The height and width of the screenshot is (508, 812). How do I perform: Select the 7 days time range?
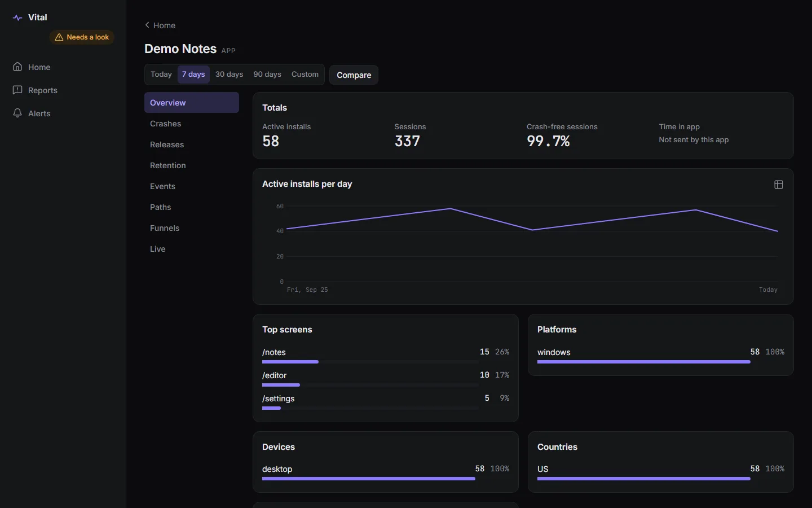tap(193, 75)
